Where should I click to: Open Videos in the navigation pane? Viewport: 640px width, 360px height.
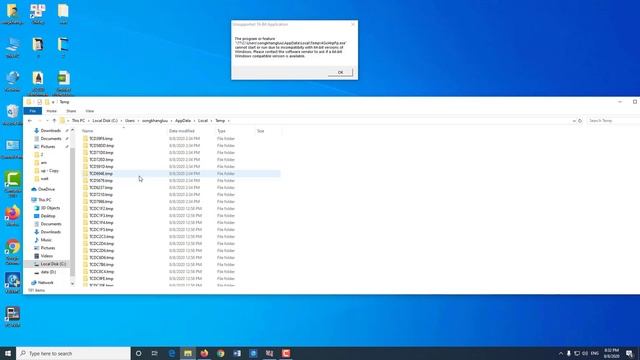pyautogui.click(x=47, y=256)
